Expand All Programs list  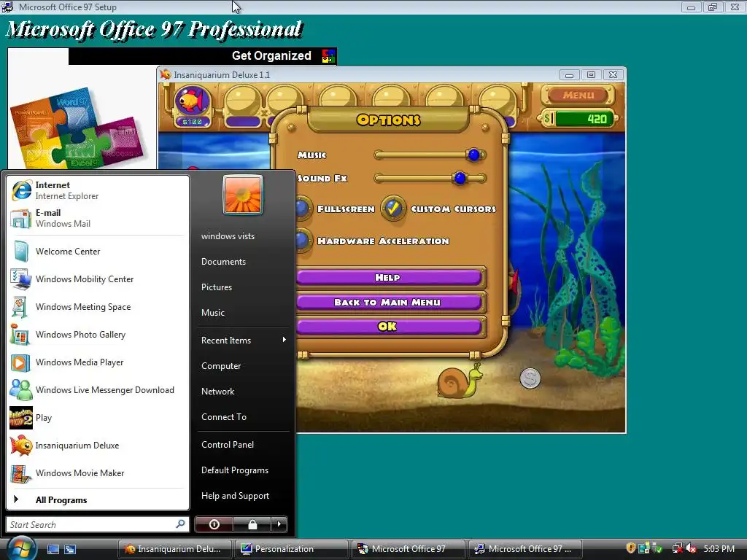tap(98, 499)
